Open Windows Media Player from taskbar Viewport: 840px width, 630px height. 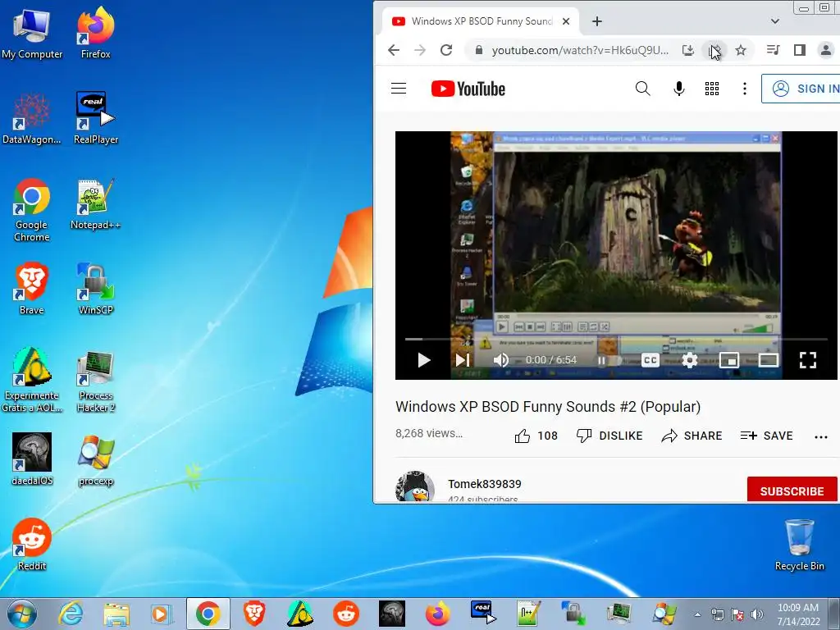pos(162,614)
